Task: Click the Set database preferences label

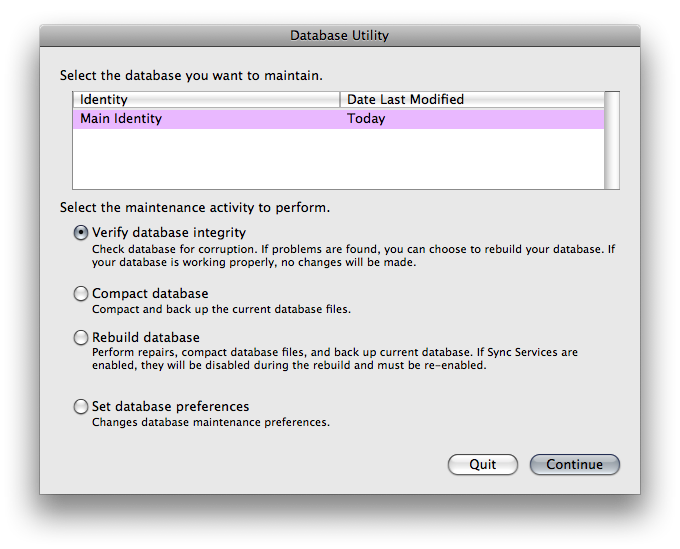Action: tap(170, 407)
